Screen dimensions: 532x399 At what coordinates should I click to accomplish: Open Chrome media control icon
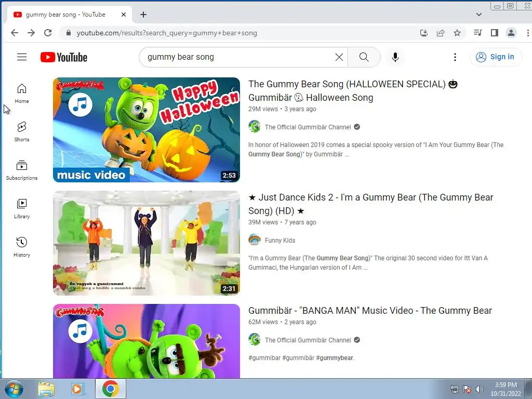478,33
